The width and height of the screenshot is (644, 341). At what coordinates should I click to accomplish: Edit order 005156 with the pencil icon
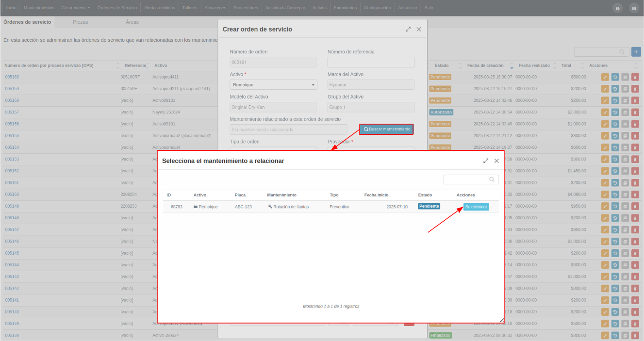tap(605, 124)
